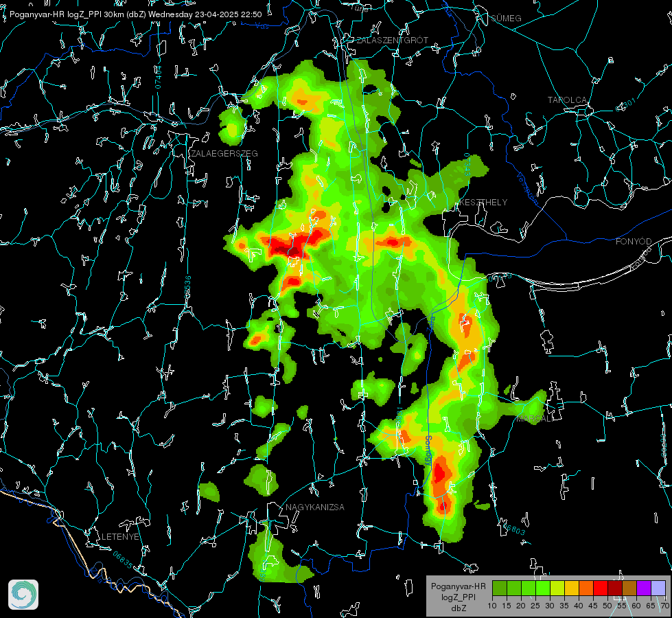
Task: Click the legend scale value 70
Action: pos(664,606)
